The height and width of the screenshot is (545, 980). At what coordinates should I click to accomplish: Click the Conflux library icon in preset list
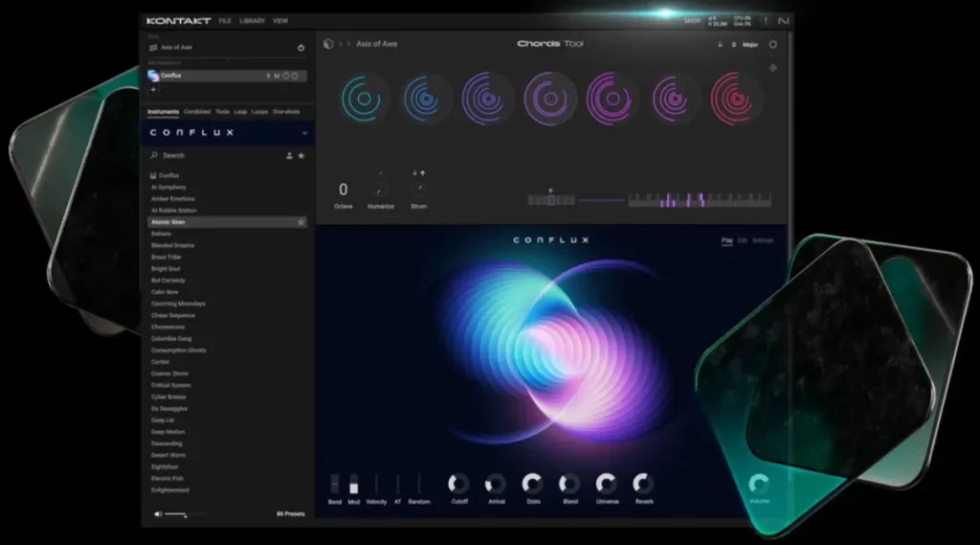tap(153, 175)
